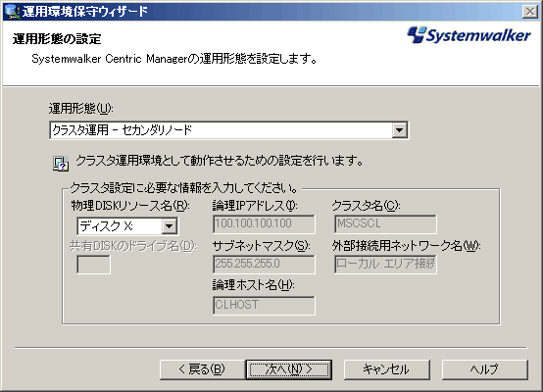
Task: Click the 共有DISKのドライブ名 input box
Action: click(x=93, y=265)
